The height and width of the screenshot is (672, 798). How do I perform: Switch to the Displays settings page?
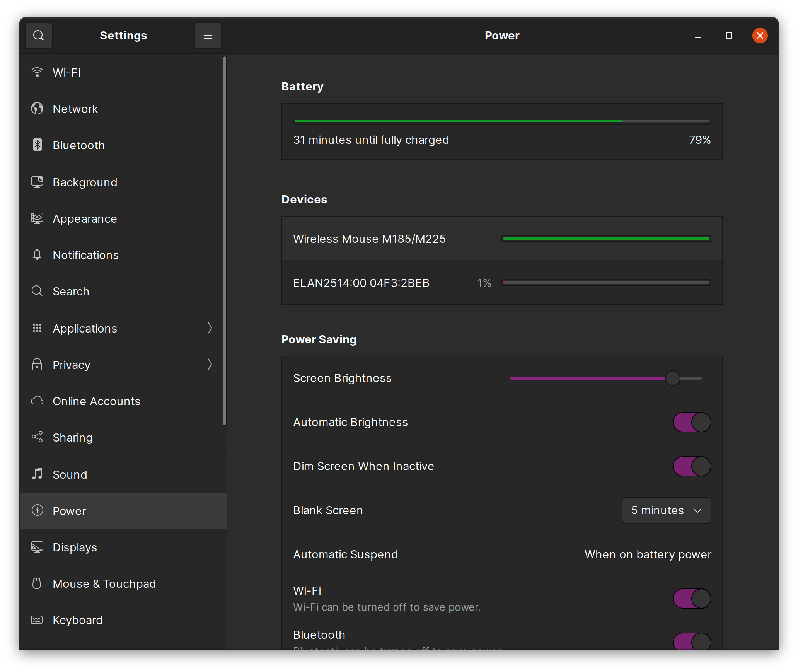[75, 547]
